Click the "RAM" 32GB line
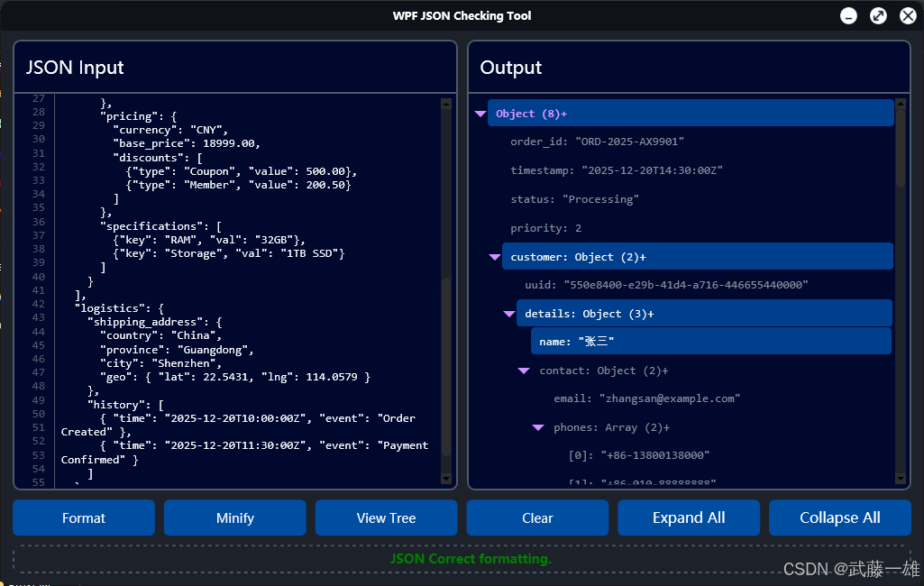The image size is (924, 586). pos(209,239)
